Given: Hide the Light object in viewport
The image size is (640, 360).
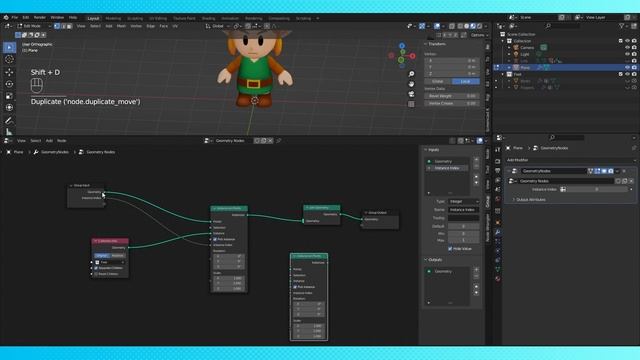Looking at the screenshot, I should (x=627, y=54).
